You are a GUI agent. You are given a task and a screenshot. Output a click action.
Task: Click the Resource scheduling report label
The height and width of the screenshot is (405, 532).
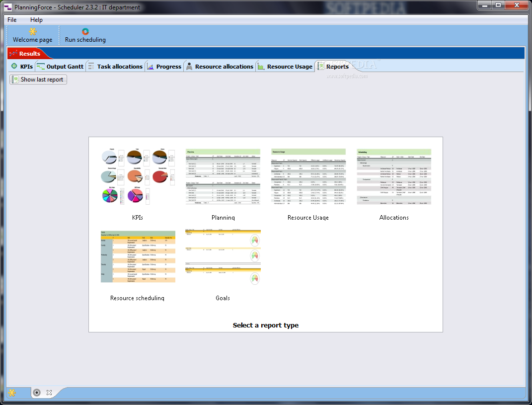[x=138, y=298]
